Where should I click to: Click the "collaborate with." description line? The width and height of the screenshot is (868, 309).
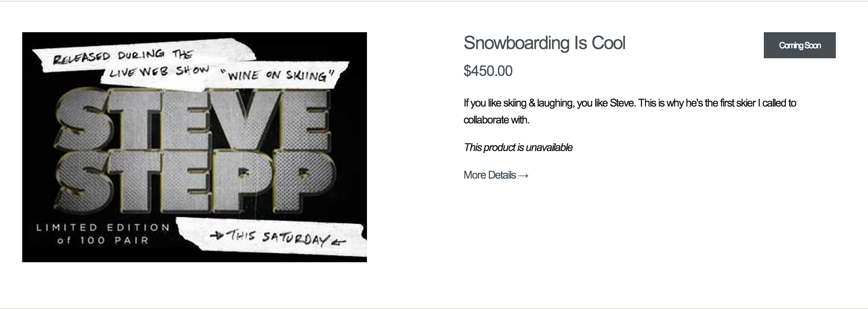496,120
